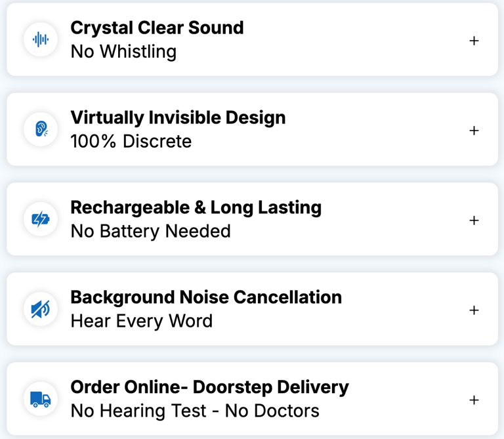Click No Hearing Test - No Doctors text
Viewport: 504px width, 439px height.
click(195, 411)
